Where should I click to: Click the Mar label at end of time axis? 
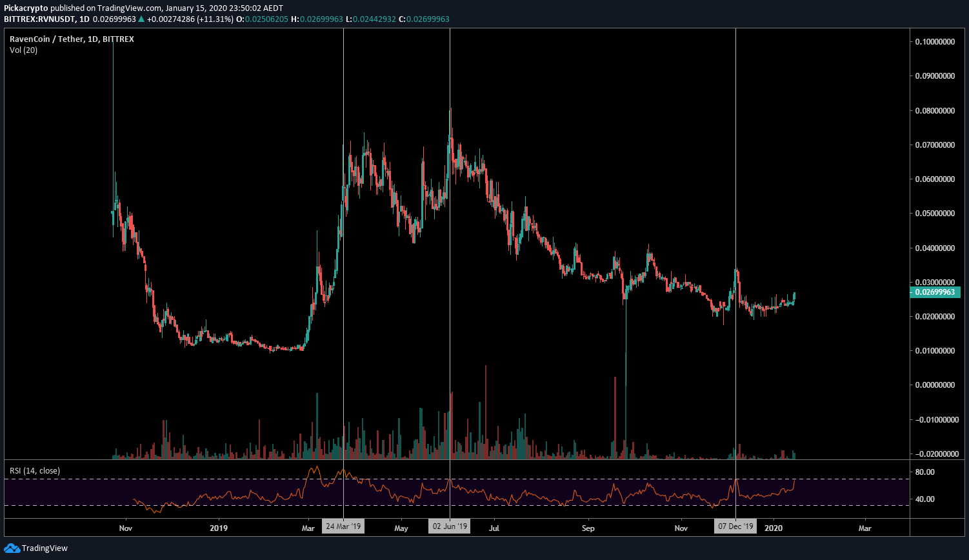pyautogui.click(x=865, y=528)
